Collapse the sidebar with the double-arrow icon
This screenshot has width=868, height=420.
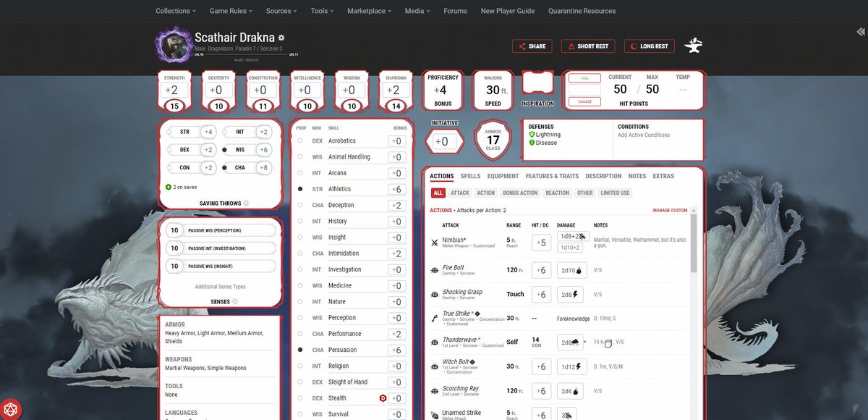[860, 32]
